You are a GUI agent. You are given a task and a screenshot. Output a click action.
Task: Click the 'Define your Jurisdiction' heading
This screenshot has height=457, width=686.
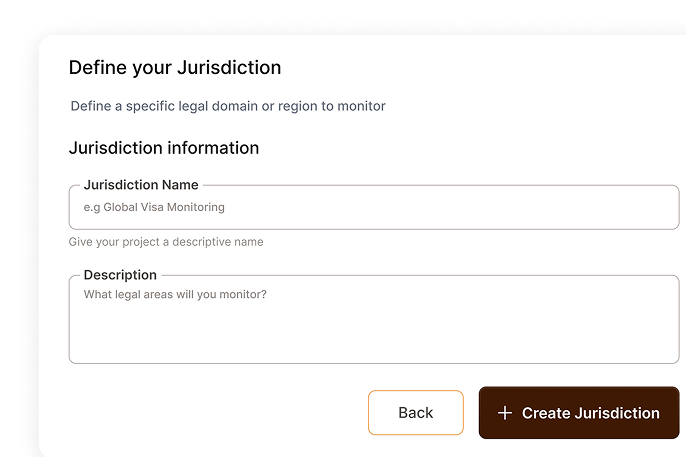pos(174,68)
